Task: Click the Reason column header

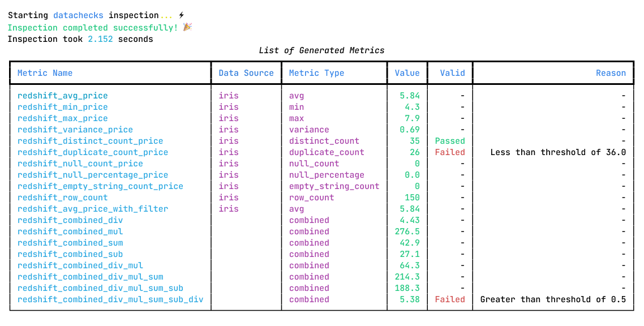Action: (611, 72)
